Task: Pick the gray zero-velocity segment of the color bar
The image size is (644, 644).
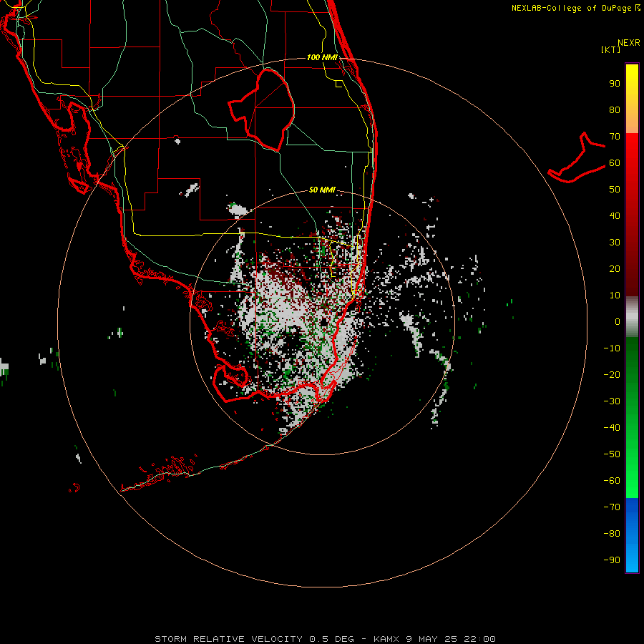Action: (632, 317)
